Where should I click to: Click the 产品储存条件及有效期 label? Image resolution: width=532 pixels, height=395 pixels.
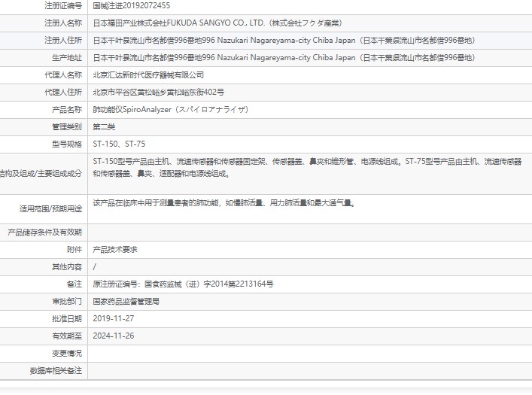[x=45, y=232]
